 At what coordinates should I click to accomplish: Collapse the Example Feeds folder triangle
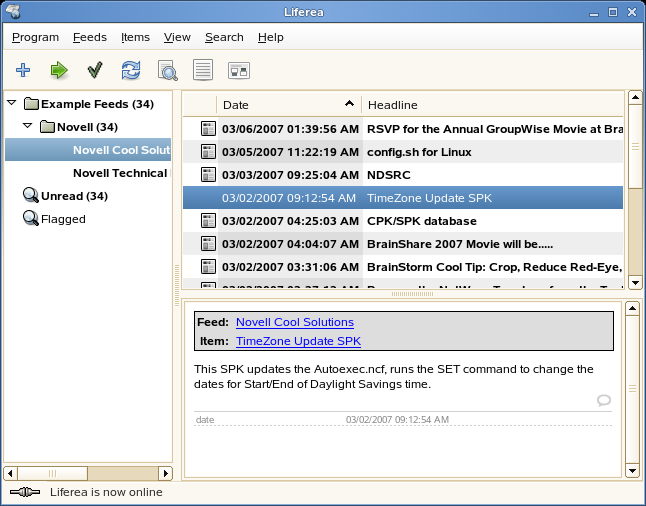(x=12, y=103)
